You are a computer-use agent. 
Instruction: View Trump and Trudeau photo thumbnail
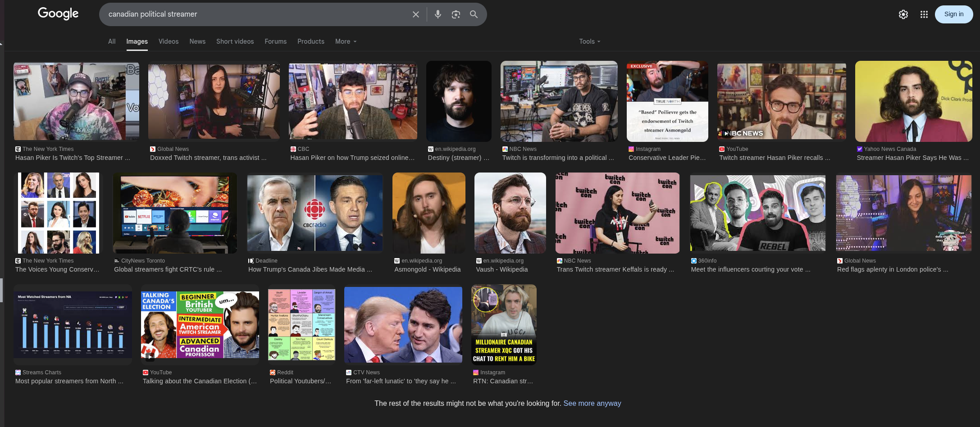(x=403, y=325)
